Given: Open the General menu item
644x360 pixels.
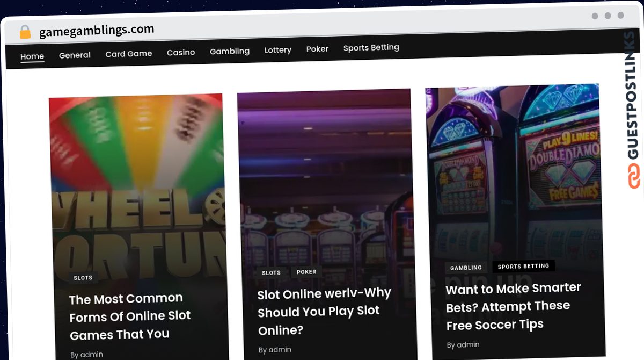Looking at the screenshot, I should pos(75,55).
